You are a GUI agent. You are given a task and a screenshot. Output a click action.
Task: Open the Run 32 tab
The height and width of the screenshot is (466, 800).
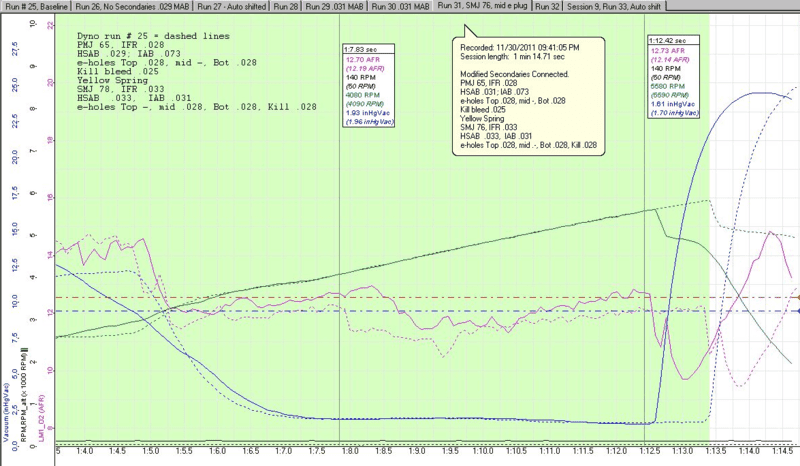[x=547, y=6]
